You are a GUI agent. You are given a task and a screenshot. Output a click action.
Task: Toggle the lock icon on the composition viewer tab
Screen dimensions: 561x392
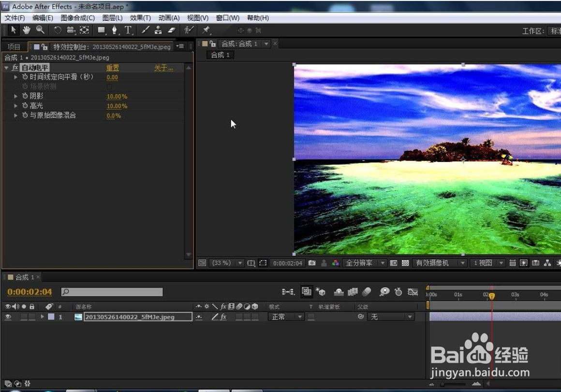click(213, 44)
